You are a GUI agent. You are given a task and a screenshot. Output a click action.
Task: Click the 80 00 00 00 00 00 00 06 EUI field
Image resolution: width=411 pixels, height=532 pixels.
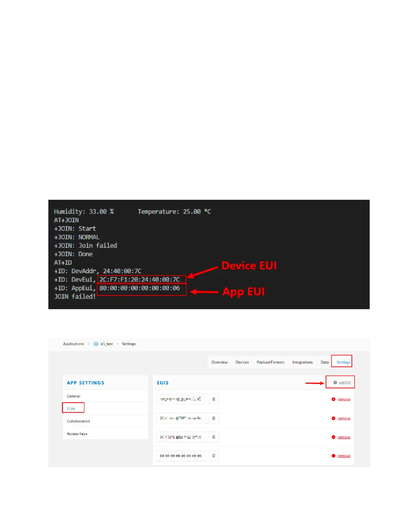tap(183, 456)
